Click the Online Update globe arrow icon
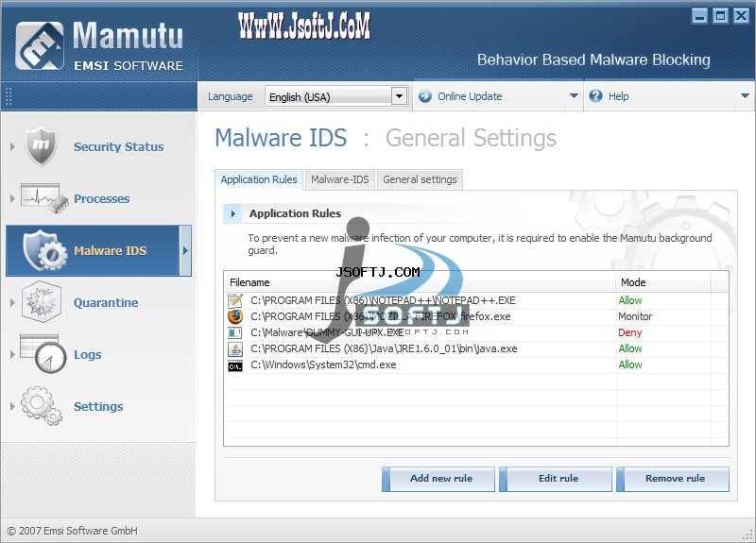The height and width of the screenshot is (543, 756). [424, 96]
